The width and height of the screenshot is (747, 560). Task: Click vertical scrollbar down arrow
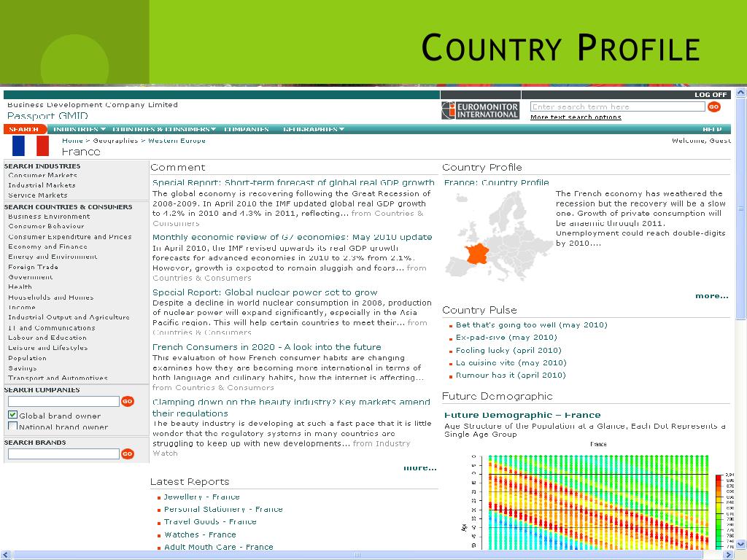pyautogui.click(x=741, y=544)
